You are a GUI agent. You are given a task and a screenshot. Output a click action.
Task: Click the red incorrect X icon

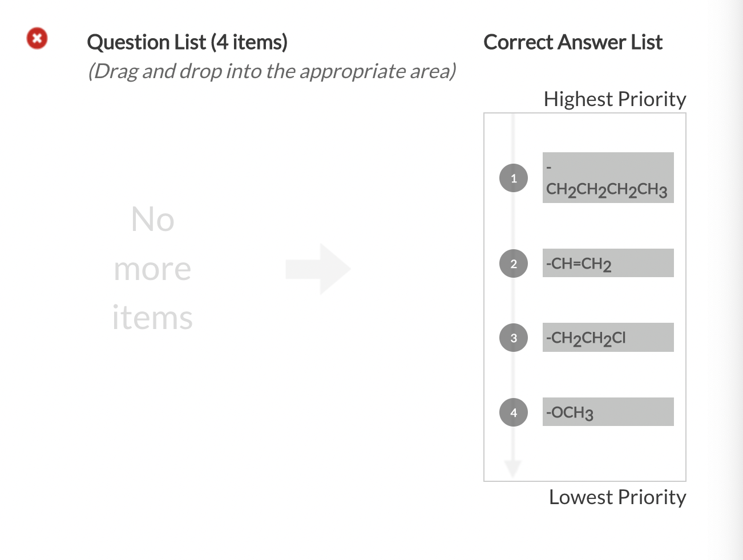click(37, 39)
